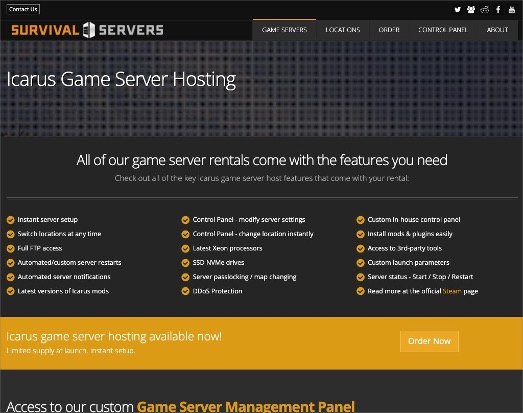Open the Order menu item
This screenshot has width=523, height=413.
(389, 30)
